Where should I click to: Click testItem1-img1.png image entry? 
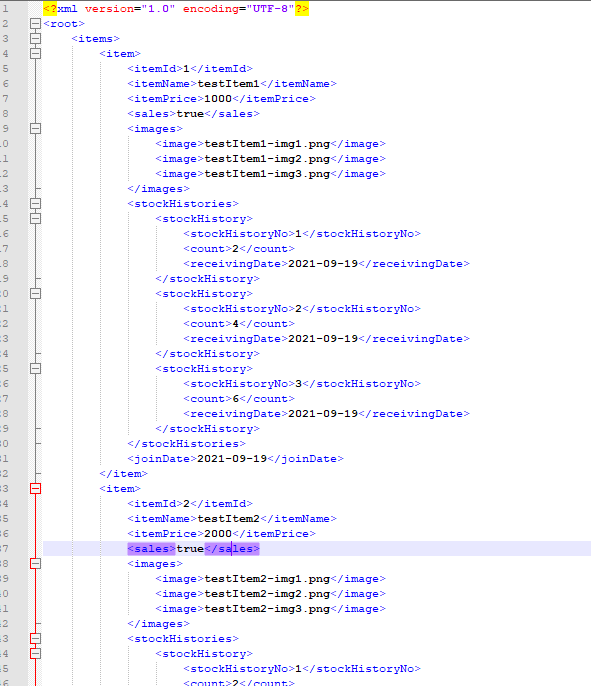tap(270, 144)
